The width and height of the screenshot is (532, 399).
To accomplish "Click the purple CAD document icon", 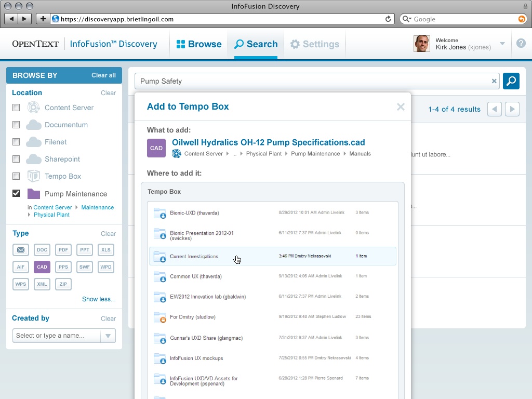I will pyautogui.click(x=156, y=148).
